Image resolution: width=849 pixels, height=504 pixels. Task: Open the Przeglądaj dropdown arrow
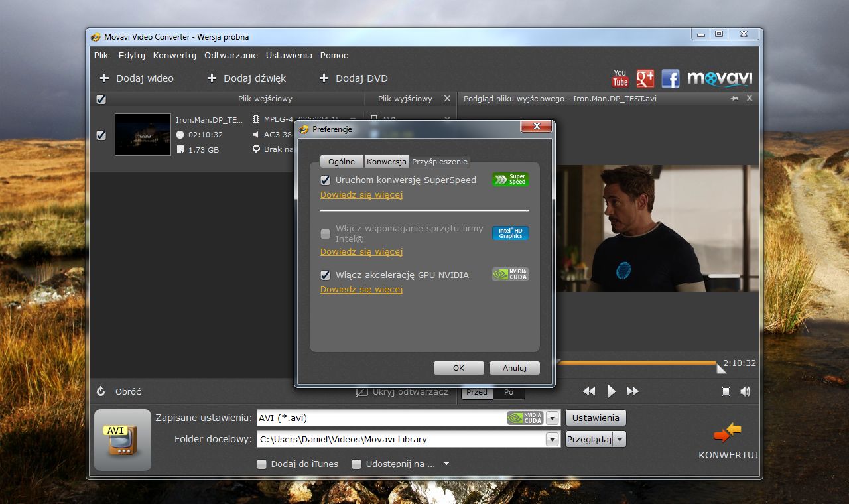[620, 439]
